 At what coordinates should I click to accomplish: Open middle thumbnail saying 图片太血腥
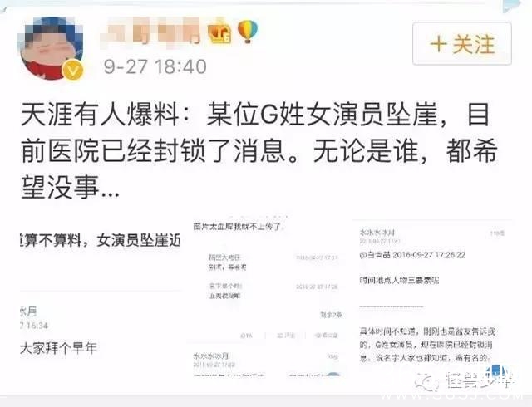click(x=266, y=296)
